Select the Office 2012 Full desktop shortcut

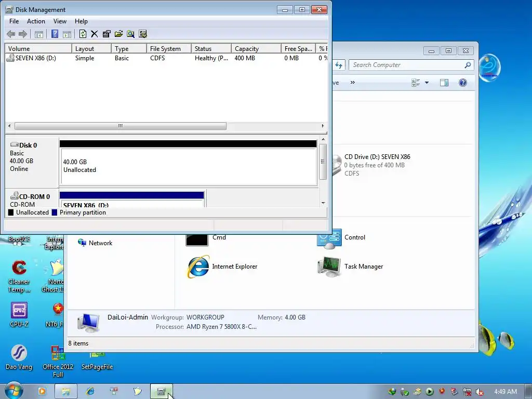tap(58, 362)
